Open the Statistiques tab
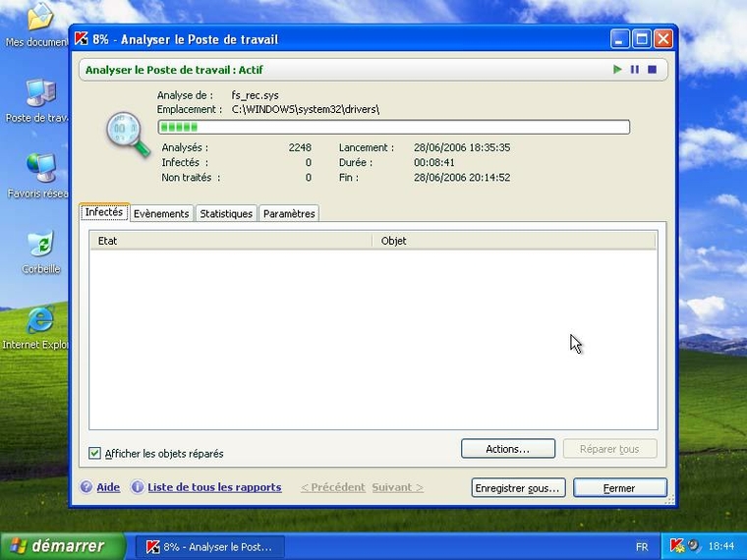 (226, 214)
